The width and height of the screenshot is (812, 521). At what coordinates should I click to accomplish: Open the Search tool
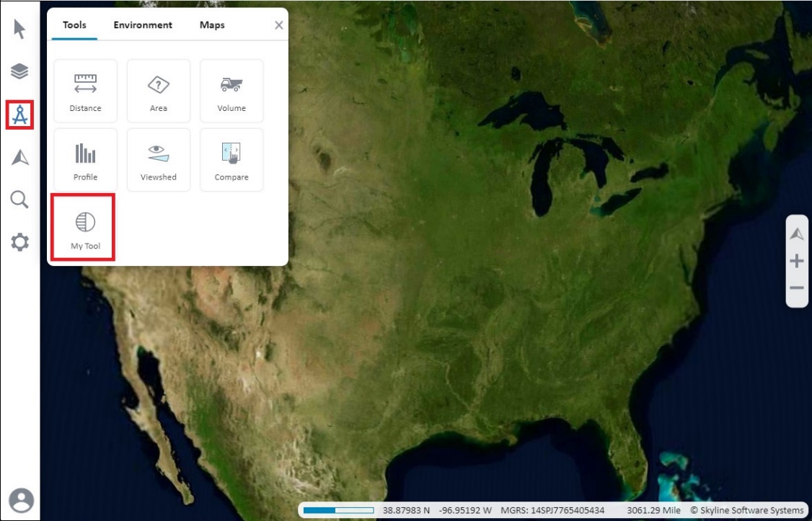click(19, 200)
